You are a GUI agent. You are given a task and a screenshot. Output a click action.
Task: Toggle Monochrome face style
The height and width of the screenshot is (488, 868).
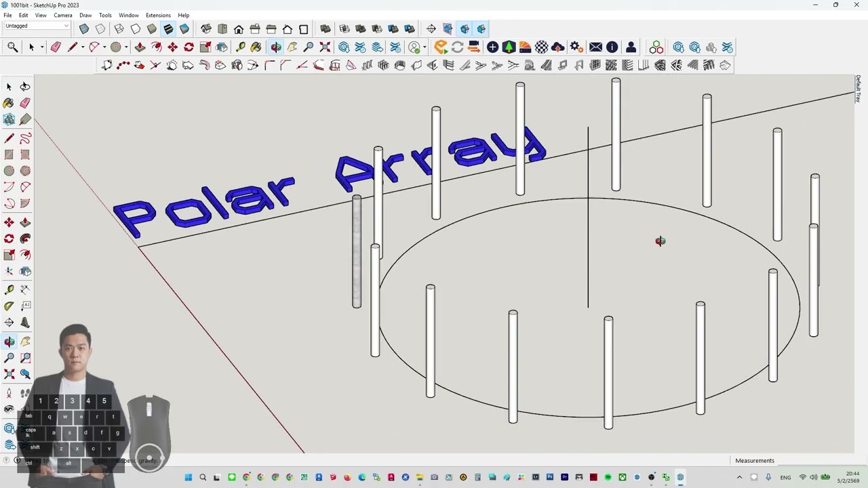pyautogui.click(x=184, y=28)
